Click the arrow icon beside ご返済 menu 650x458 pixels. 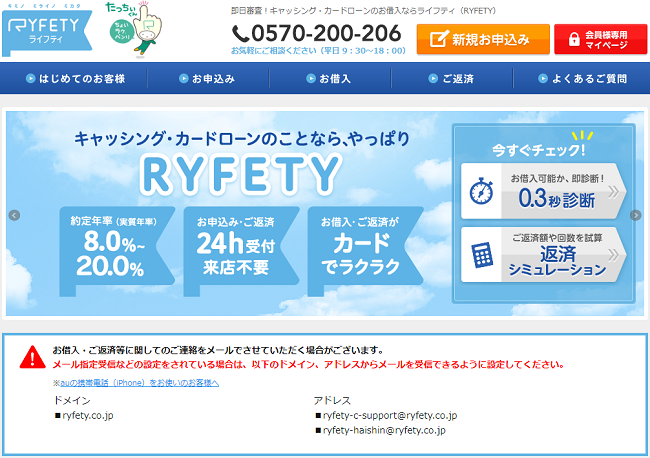pos(433,78)
